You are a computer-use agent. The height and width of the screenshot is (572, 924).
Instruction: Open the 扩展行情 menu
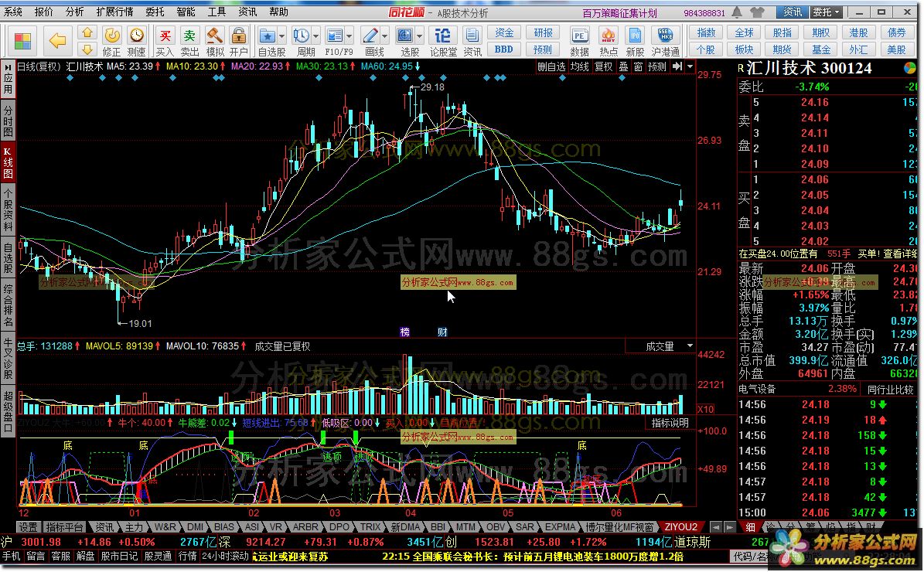[x=114, y=12]
